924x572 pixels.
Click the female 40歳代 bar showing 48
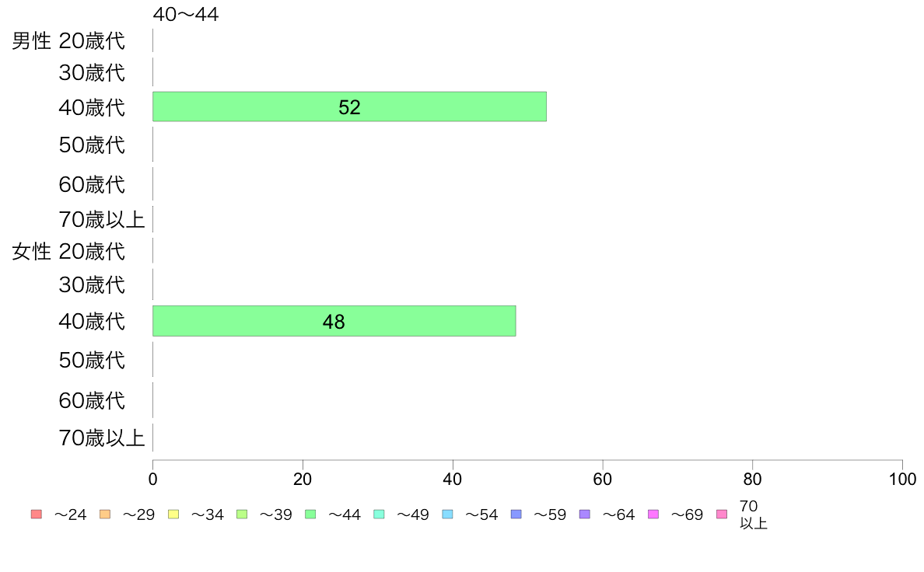(x=334, y=321)
